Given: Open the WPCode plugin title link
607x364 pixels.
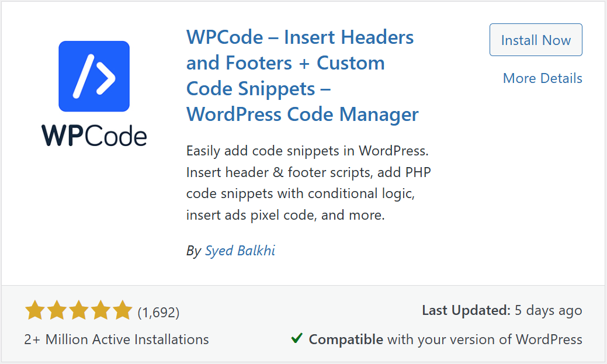Looking at the screenshot, I should tap(303, 75).
